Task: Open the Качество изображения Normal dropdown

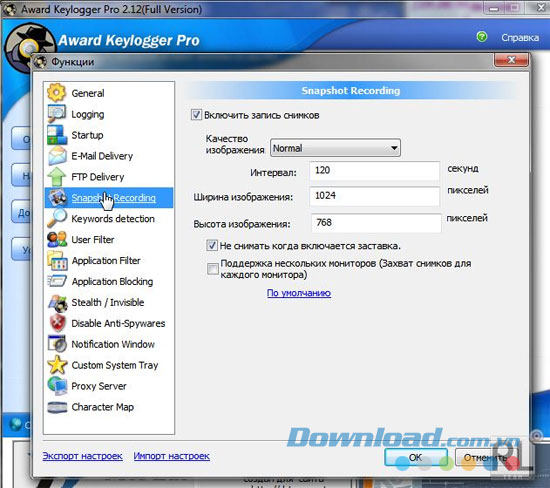Action: (335, 148)
